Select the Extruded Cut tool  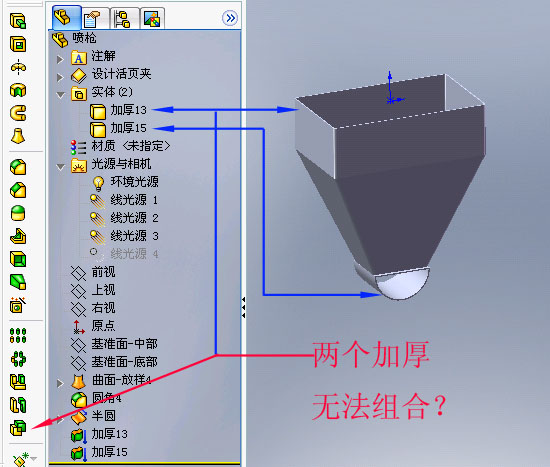(x=18, y=44)
